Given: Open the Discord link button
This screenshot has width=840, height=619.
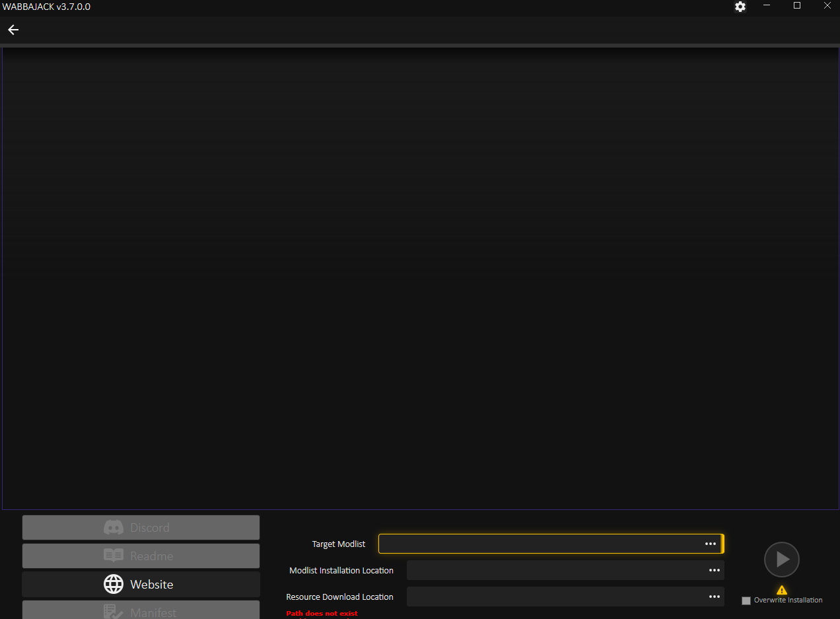Looking at the screenshot, I should (x=141, y=527).
